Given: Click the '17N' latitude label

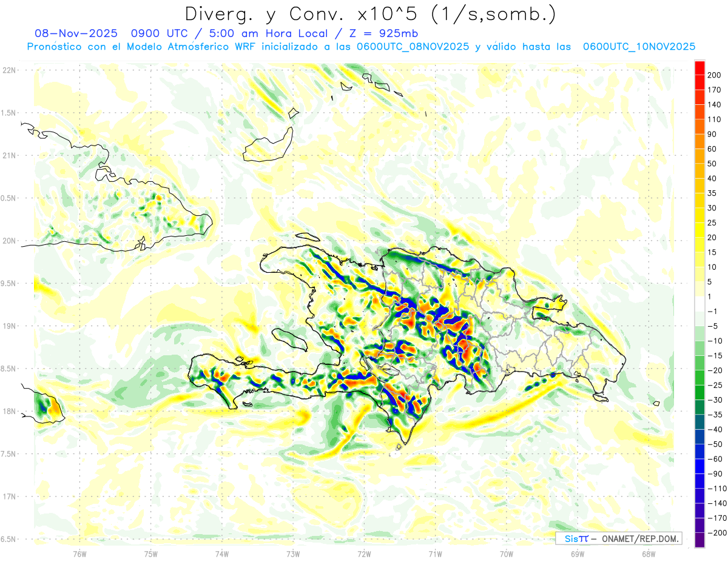Looking at the screenshot, I should [x=8, y=497].
